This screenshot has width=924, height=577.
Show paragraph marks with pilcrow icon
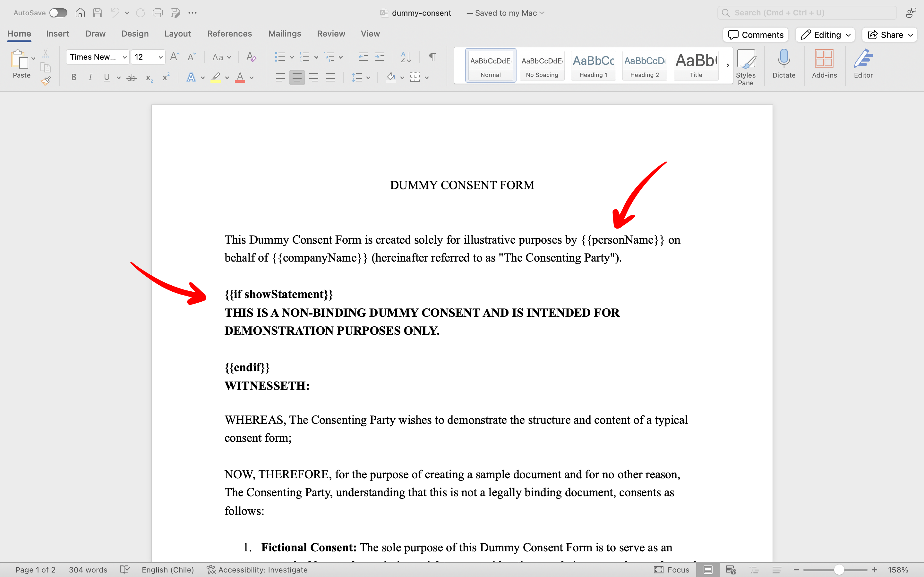tap(432, 57)
